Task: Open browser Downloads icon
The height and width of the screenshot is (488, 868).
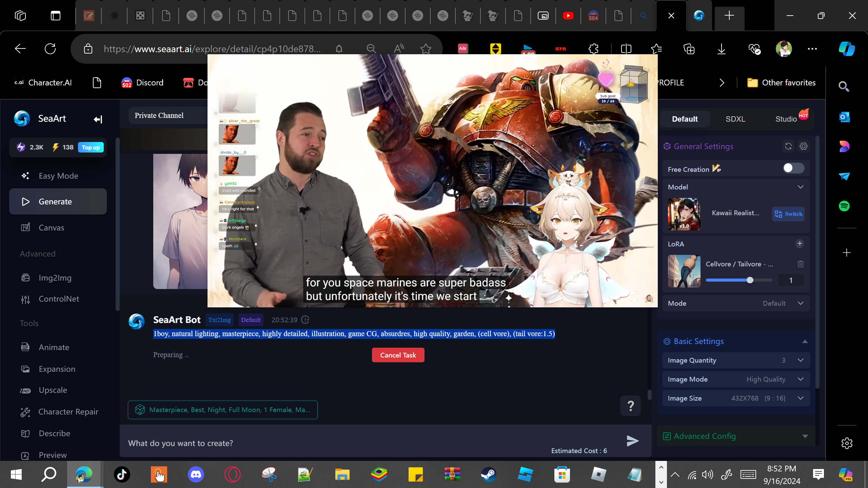Action: pyautogui.click(x=722, y=49)
